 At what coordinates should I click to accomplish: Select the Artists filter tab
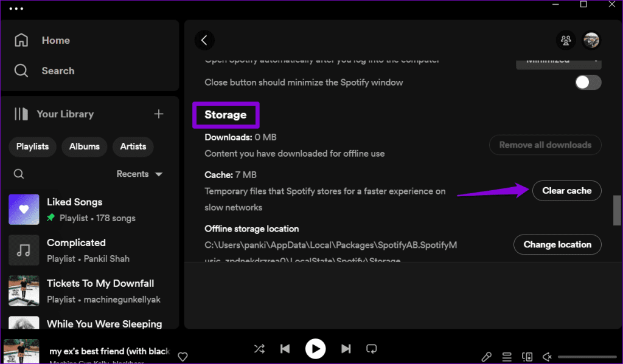click(x=133, y=146)
